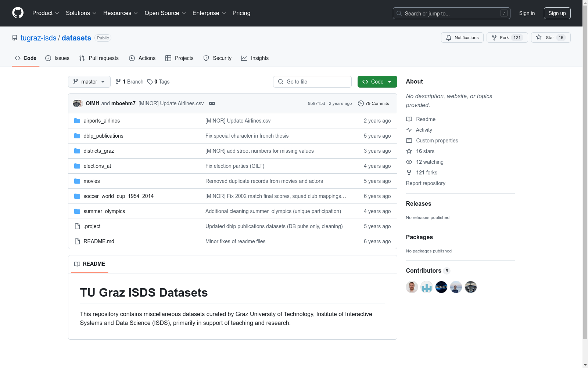Click the Sign up button
Screen dimensions: 588x368
[557, 13]
